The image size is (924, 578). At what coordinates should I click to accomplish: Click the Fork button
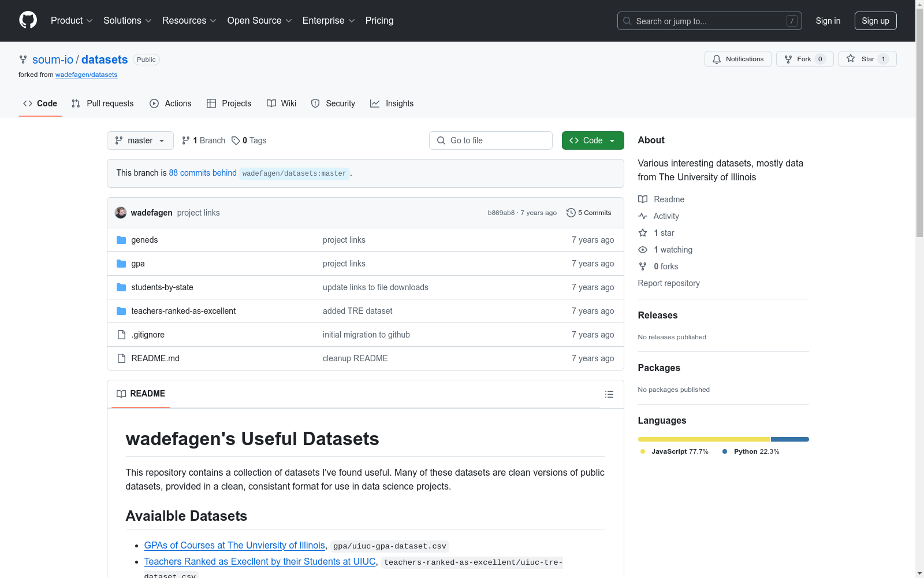(804, 59)
